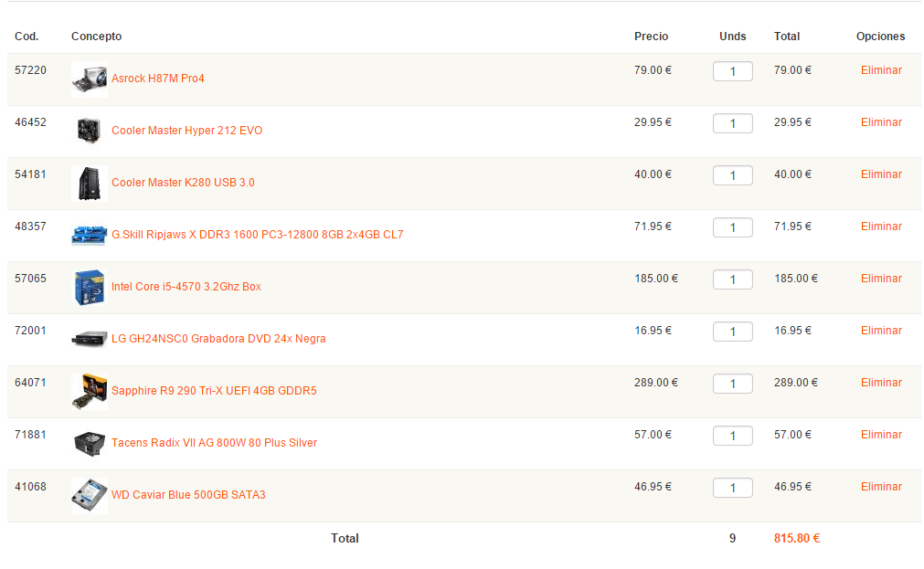Remove the Cooler Master Hyper 212 EVO item
924x569 pixels.
point(881,122)
